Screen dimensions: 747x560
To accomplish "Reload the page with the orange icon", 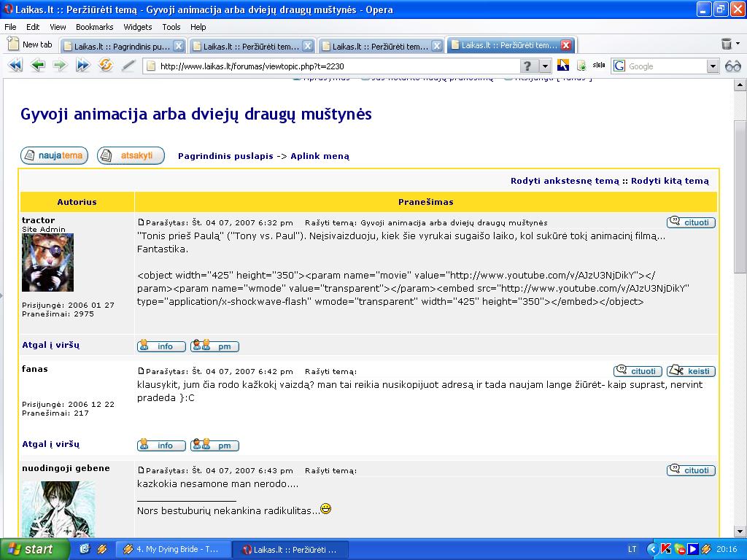I will [106, 66].
